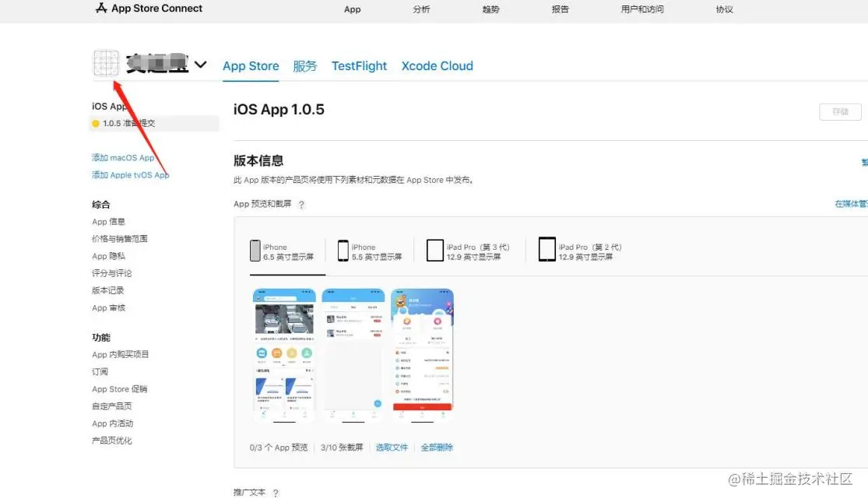Image resolution: width=868 pixels, height=502 pixels.
Task: Click the 添加 Apple tvOS App link
Action: point(131,175)
